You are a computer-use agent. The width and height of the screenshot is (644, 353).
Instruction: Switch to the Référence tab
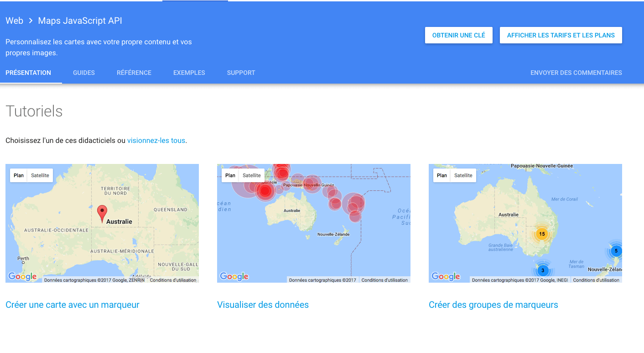point(134,73)
